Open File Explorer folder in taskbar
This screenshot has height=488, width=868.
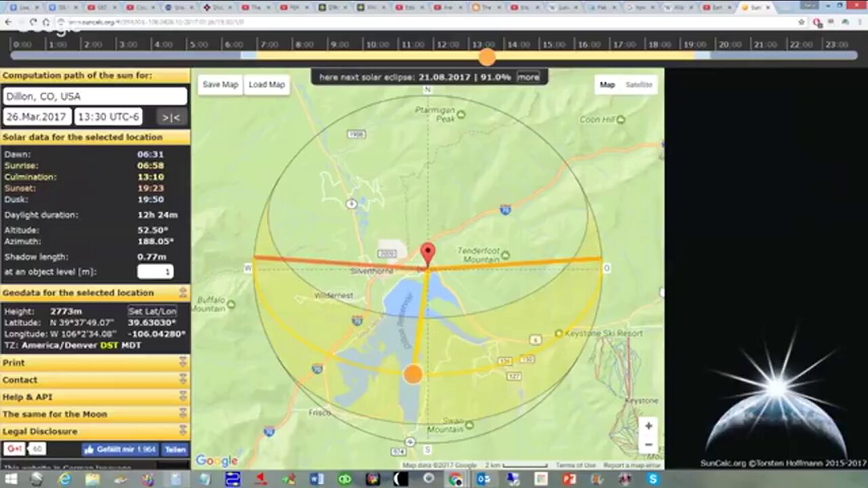coord(92,479)
